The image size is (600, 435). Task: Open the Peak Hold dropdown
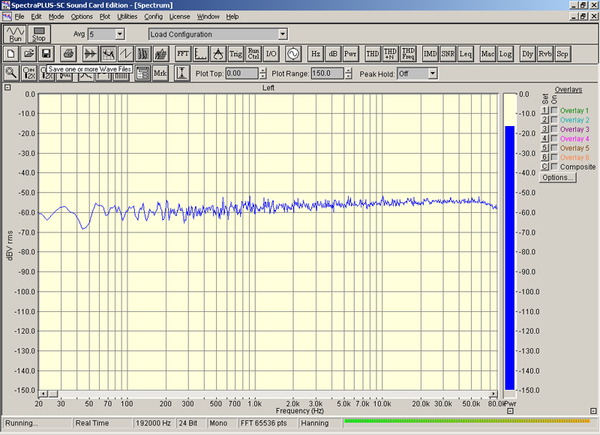432,73
